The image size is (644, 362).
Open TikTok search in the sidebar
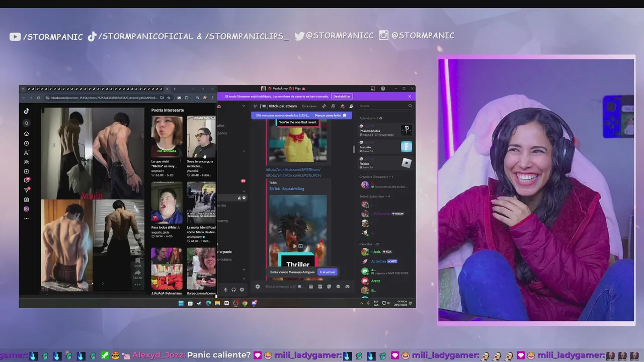[x=27, y=123]
